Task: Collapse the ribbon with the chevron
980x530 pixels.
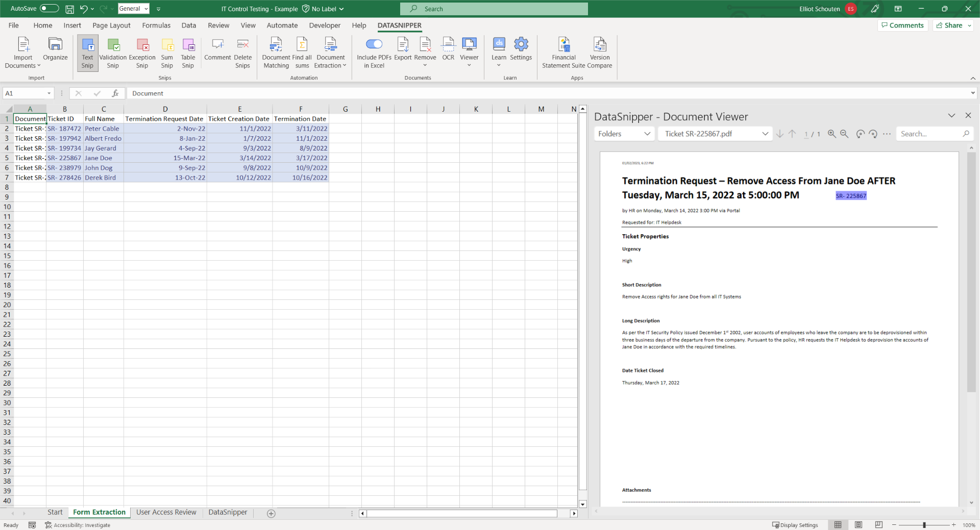Action: pos(973,78)
